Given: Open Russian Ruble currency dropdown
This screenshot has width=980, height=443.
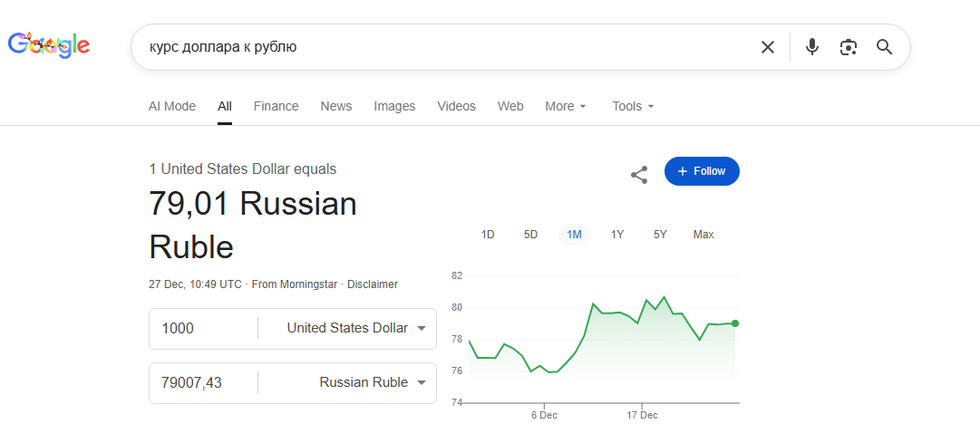Looking at the screenshot, I should [x=372, y=382].
